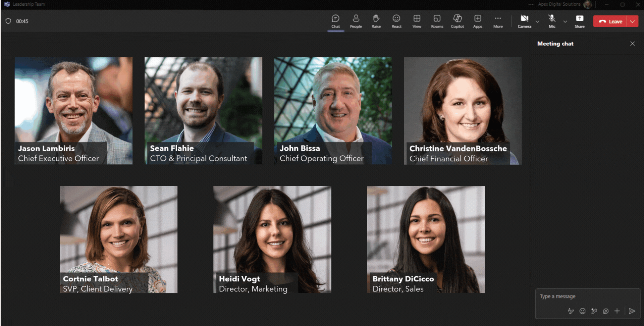
Task: Open the People participants panel
Action: pos(356,21)
